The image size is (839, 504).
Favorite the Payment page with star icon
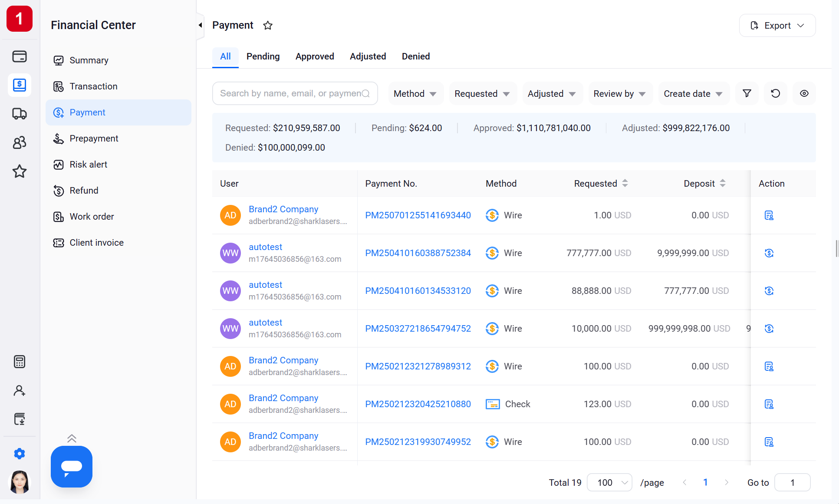[268, 25]
